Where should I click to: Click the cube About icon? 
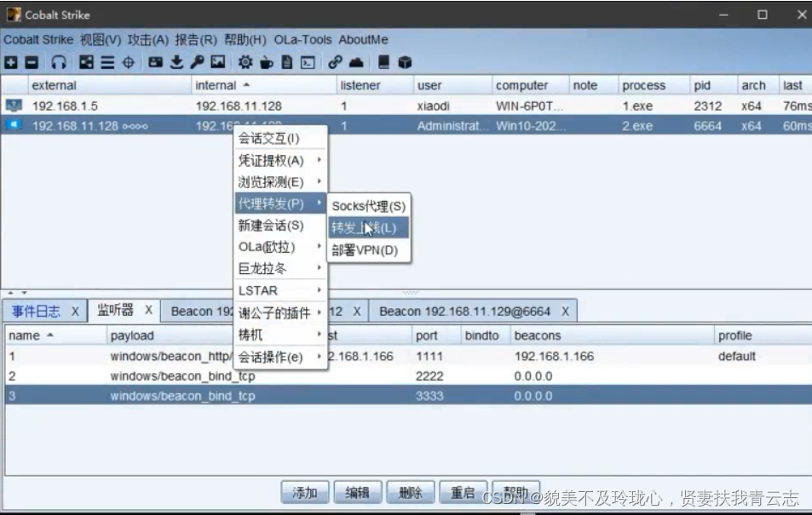click(405, 63)
